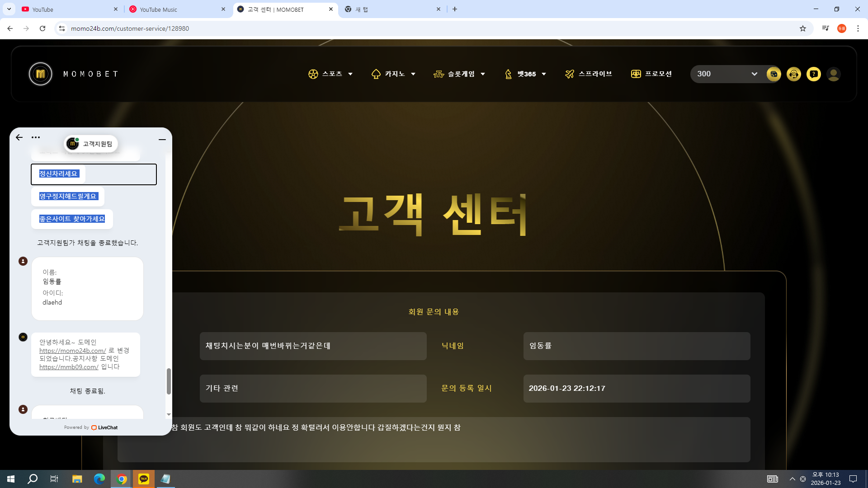
Task: Click the https://mmb09.com/ link in chat
Action: coord(69,367)
